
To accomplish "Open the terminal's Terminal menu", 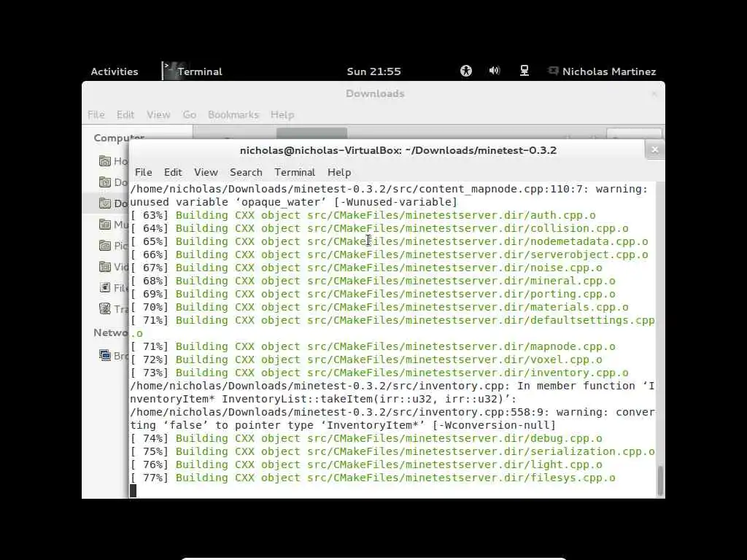I will coord(295,172).
